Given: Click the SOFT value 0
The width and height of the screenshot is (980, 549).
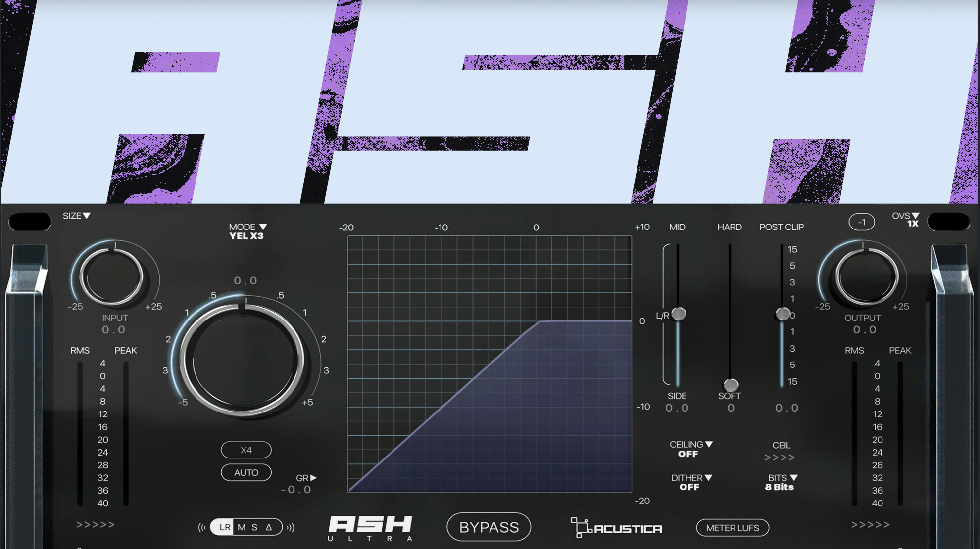Looking at the screenshot, I should click(x=731, y=408).
